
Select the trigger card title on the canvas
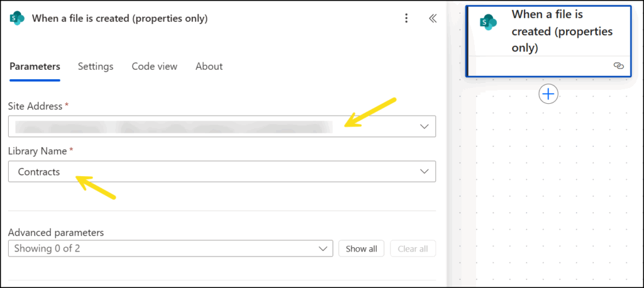562,31
